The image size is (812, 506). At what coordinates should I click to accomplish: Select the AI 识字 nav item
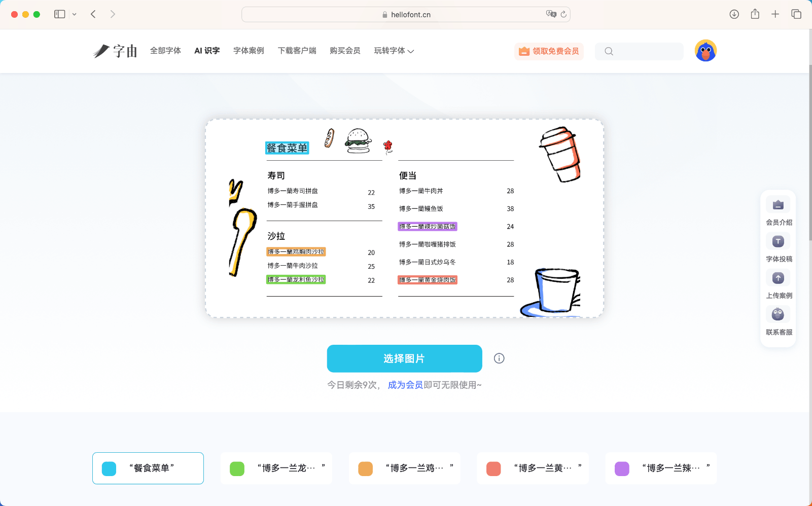pyautogui.click(x=206, y=51)
